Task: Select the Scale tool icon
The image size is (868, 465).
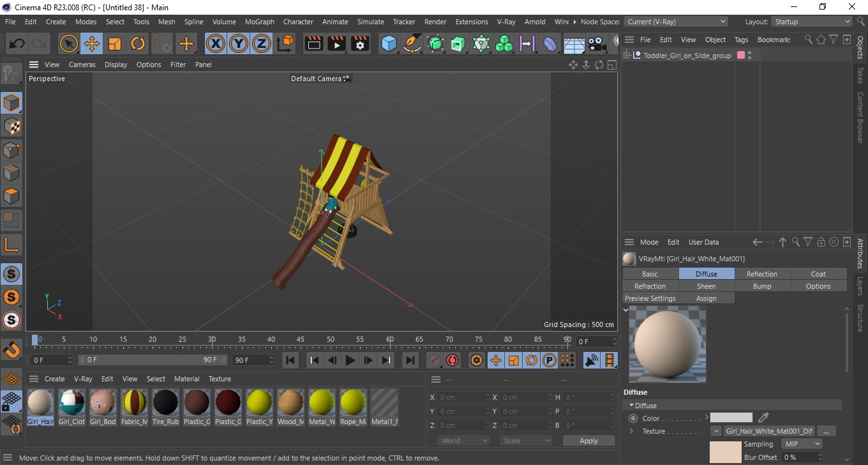Action: point(115,44)
